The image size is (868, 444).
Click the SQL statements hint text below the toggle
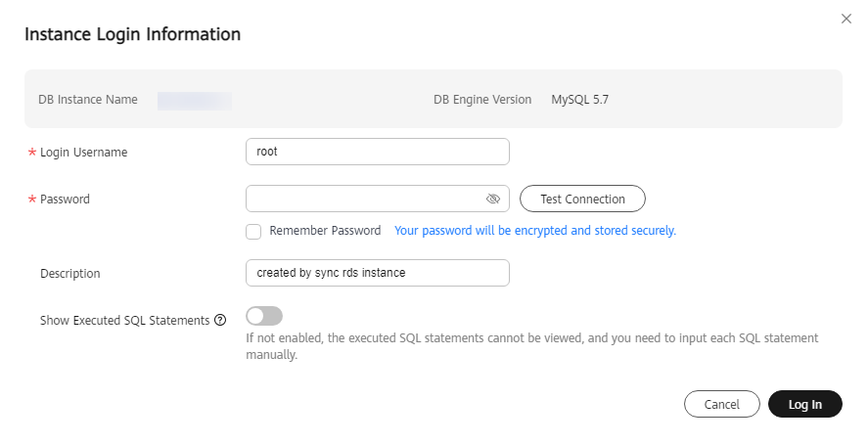pyautogui.click(x=531, y=346)
